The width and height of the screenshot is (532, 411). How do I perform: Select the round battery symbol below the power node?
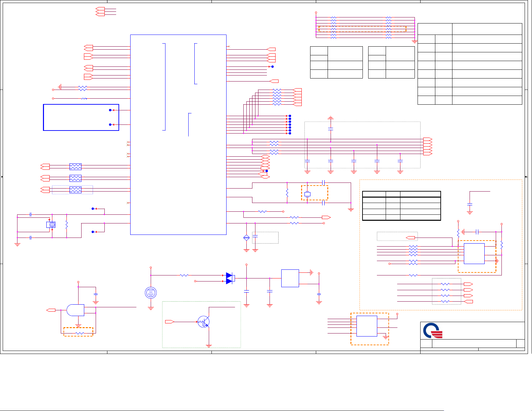151,293
